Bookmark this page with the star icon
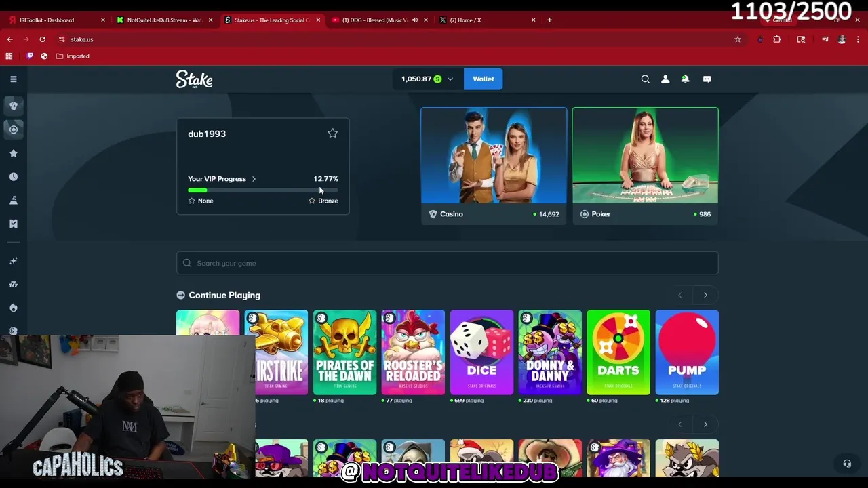 click(x=738, y=39)
